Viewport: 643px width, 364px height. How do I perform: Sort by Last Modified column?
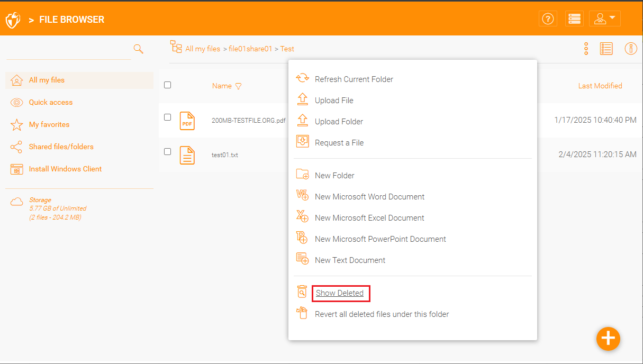coord(600,86)
